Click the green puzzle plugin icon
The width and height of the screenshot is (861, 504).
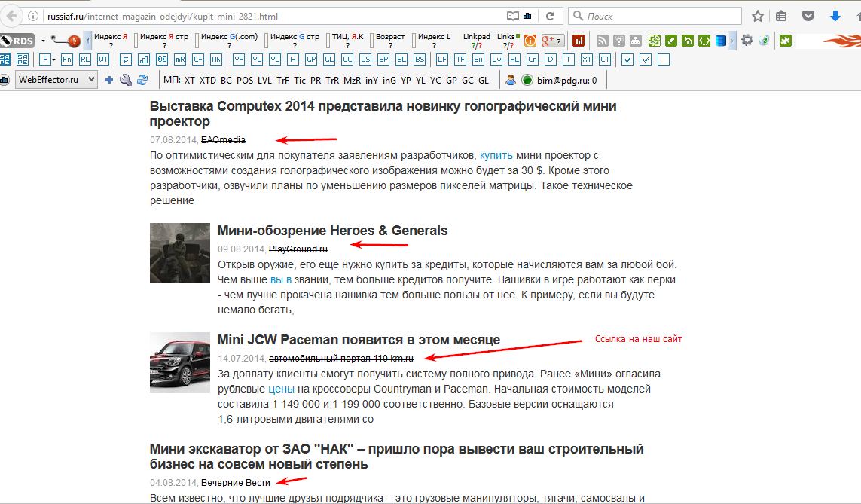point(785,41)
